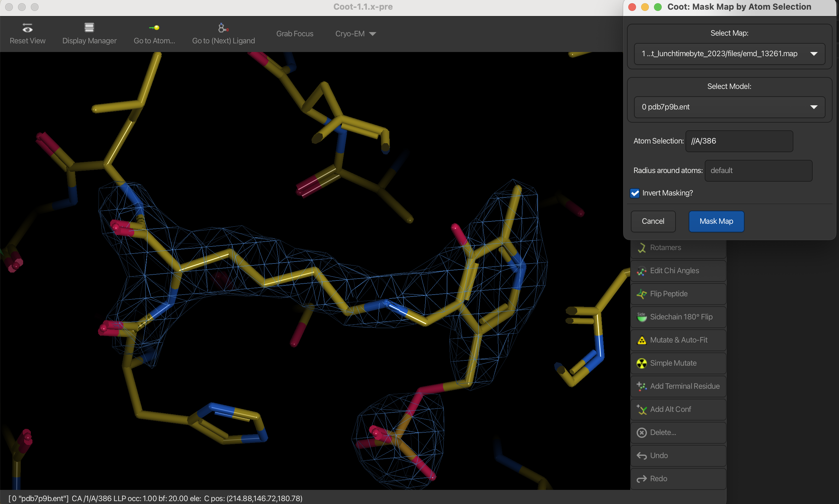Open the Display Manager
Image resolution: width=839 pixels, height=504 pixels.
pyautogui.click(x=89, y=34)
